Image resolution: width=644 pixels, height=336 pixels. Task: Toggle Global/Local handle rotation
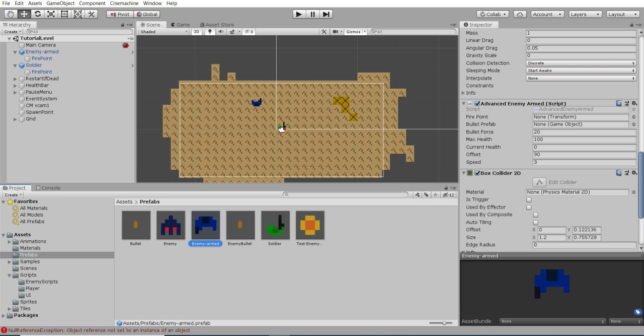point(146,14)
